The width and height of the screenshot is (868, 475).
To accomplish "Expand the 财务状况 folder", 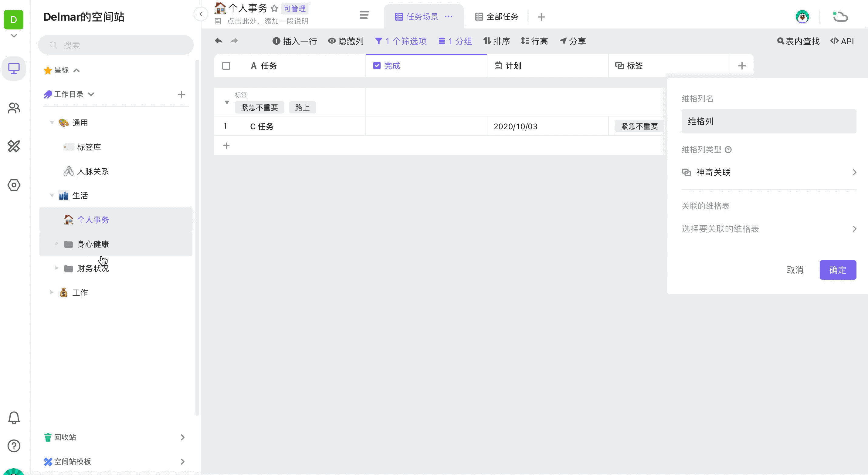I will click(x=56, y=268).
